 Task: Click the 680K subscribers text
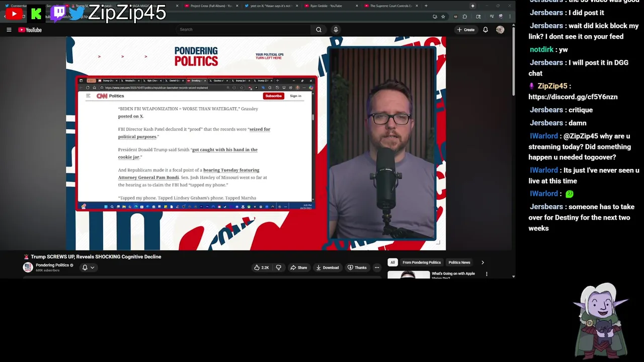pos(47,270)
